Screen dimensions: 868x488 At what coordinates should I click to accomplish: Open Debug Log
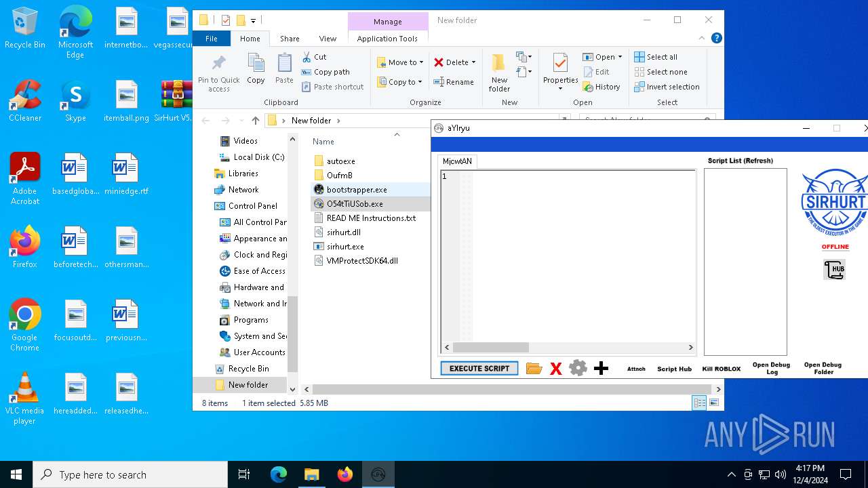click(771, 368)
